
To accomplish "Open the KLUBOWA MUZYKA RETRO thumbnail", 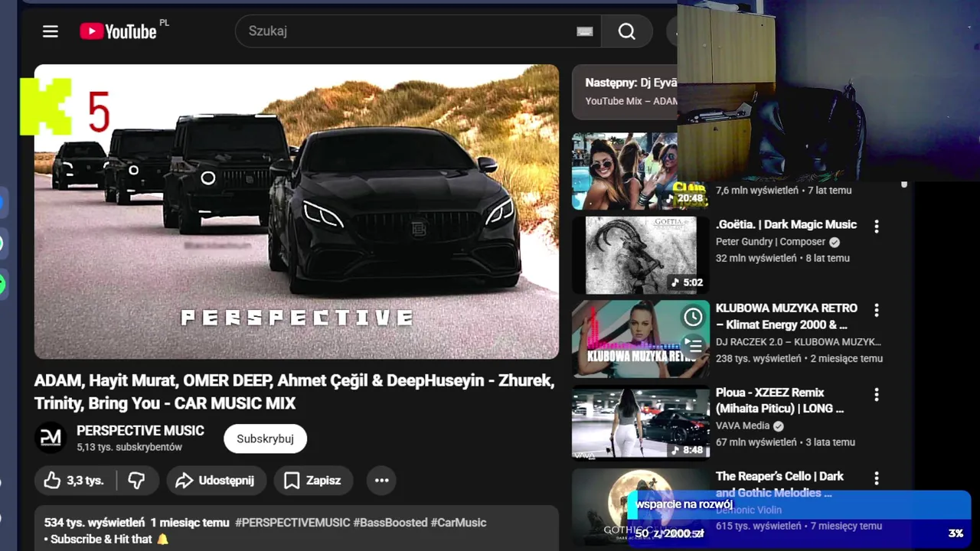I will point(640,339).
